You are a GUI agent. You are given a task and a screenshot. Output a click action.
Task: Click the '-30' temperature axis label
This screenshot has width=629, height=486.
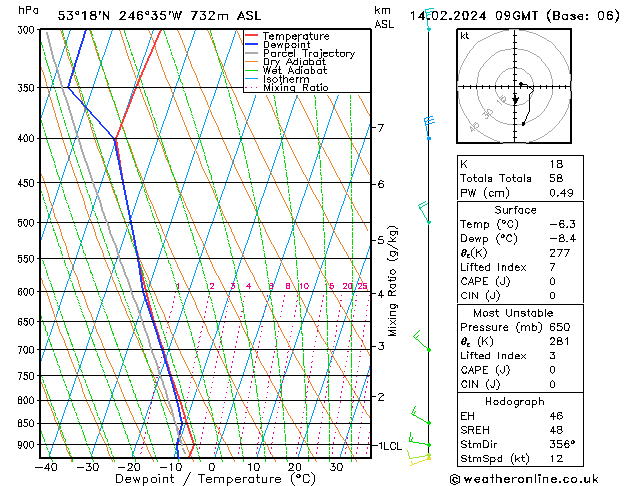tap(87, 467)
